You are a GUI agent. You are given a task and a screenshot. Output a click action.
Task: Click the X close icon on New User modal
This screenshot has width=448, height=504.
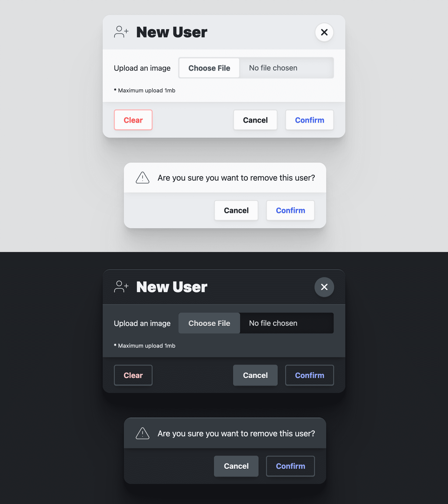[324, 32]
